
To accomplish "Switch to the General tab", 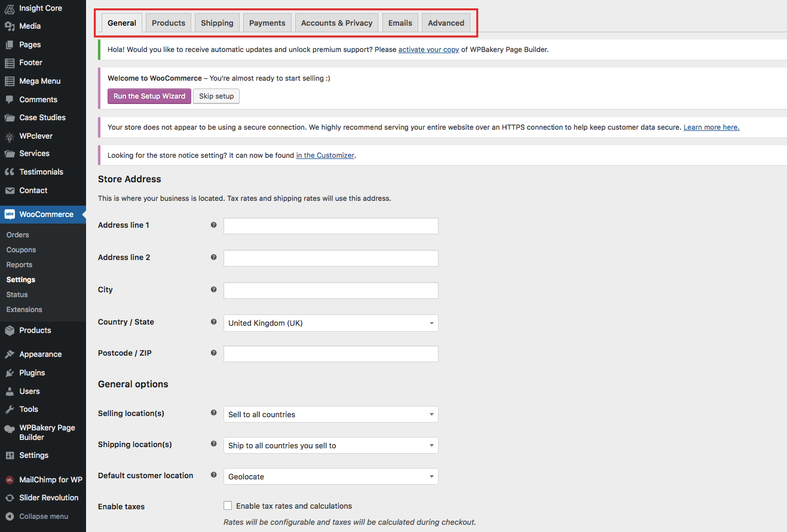I will pos(122,23).
